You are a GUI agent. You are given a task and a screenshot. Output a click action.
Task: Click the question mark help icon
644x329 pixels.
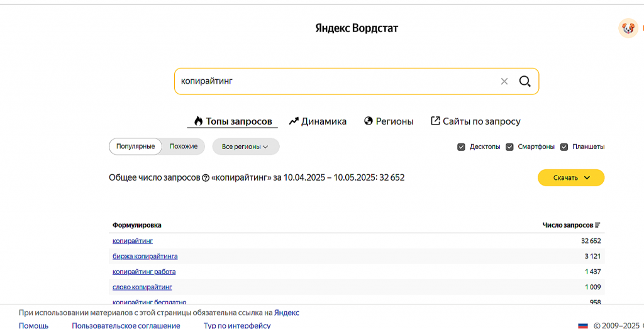206,178
